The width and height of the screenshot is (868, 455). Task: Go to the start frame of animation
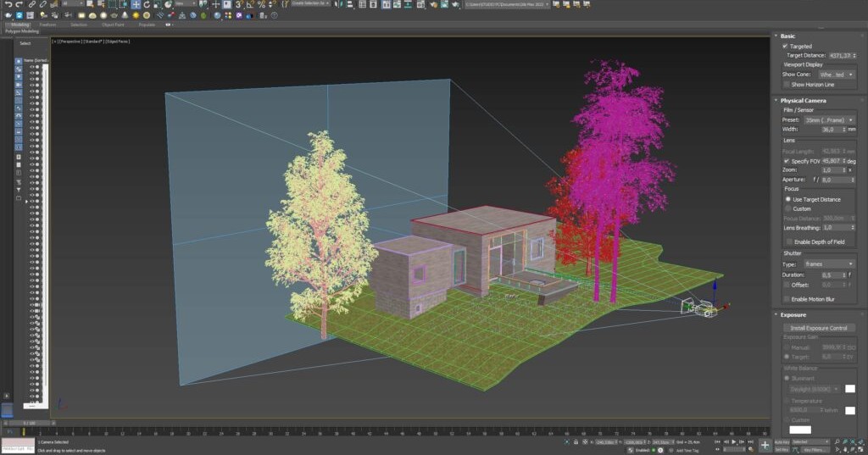click(717, 441)
